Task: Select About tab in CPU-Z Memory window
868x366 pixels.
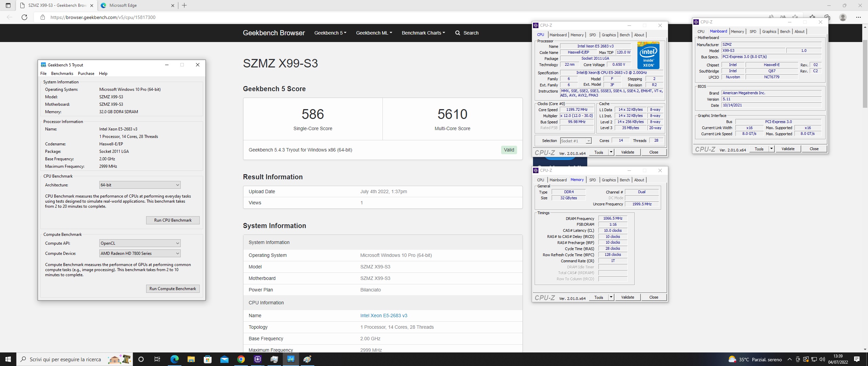Action: click(x=639, y=180)
